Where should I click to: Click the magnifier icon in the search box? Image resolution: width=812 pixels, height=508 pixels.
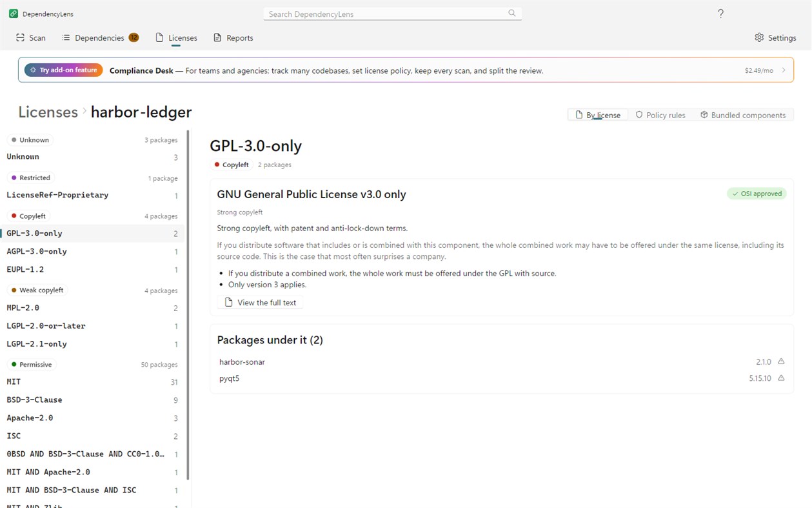point(512,14)
